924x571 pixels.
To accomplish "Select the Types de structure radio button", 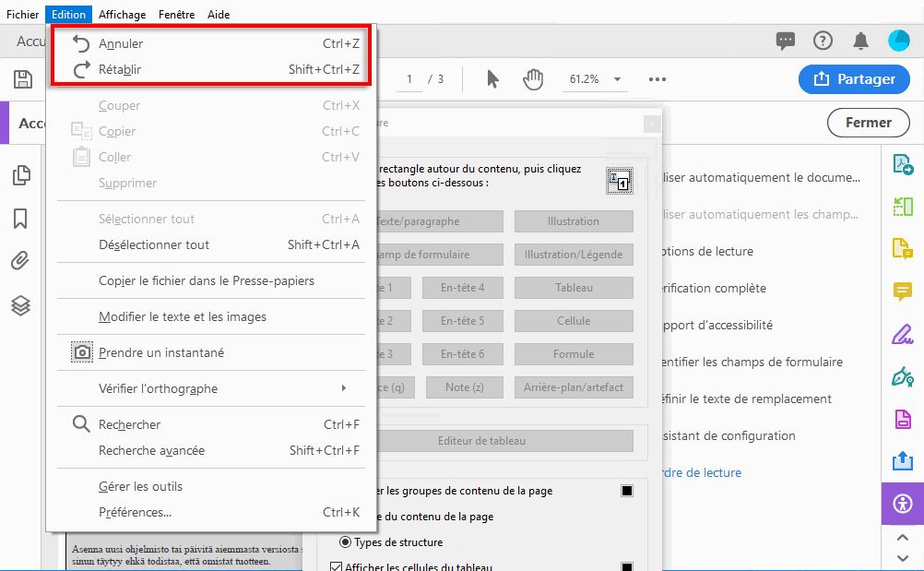I will click(345, 541).
